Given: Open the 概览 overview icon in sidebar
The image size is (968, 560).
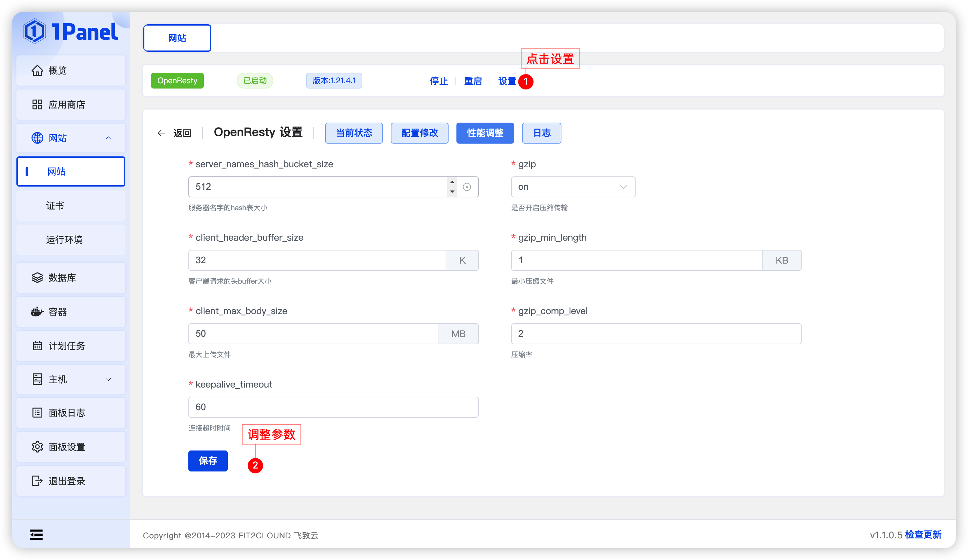Looking at the screenshot, I should click(x=37, y=70).
